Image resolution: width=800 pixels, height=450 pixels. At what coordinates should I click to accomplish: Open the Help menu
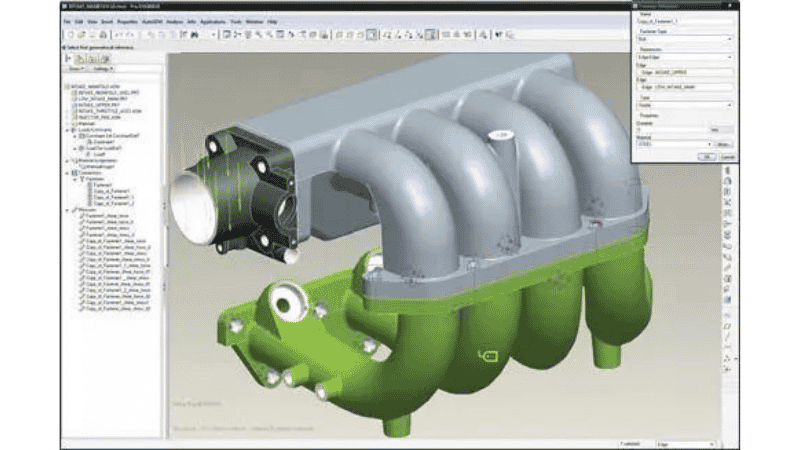tap(272, 22)
